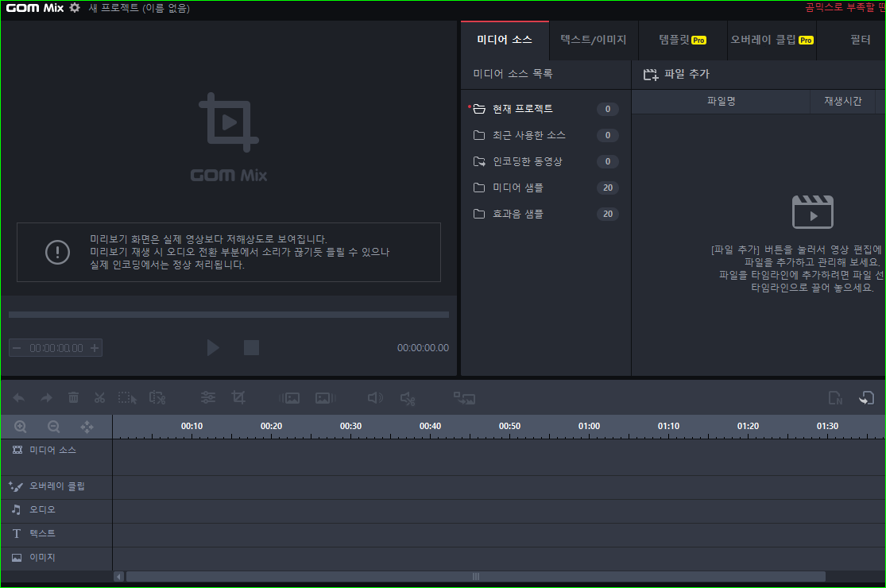886x588 pixels.
Task: Increase timecode with plus button
Action: click(95, 348)
